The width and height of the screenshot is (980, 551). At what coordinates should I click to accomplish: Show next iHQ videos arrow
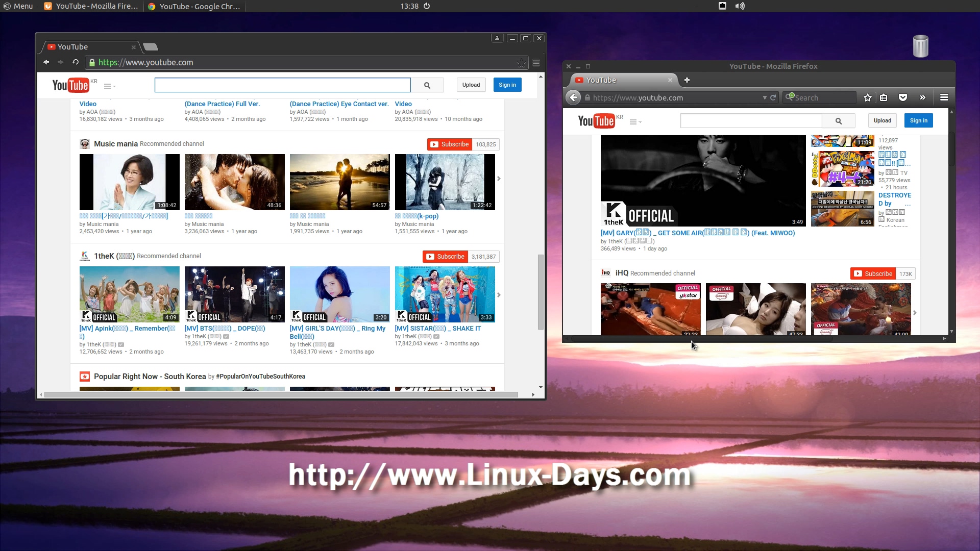point(915,313)
